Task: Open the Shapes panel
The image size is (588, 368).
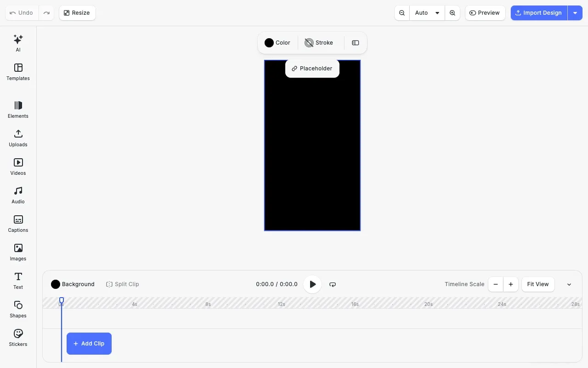Action: pos(18,309)
